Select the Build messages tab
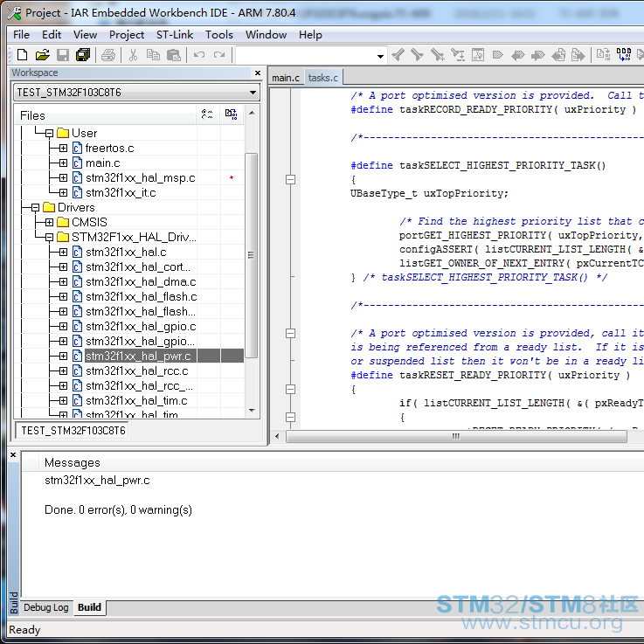Viewport: 644px width, 644px height. [x=89, y=607]
